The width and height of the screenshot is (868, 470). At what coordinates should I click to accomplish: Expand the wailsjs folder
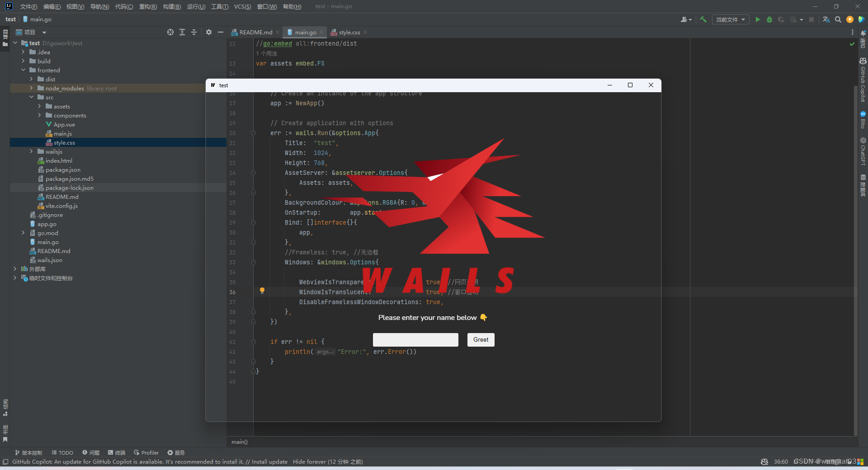[31, 151]
